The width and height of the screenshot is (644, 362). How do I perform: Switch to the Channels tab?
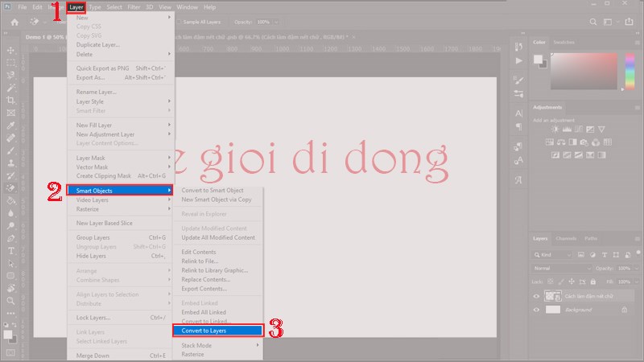(x=566, y=238)
